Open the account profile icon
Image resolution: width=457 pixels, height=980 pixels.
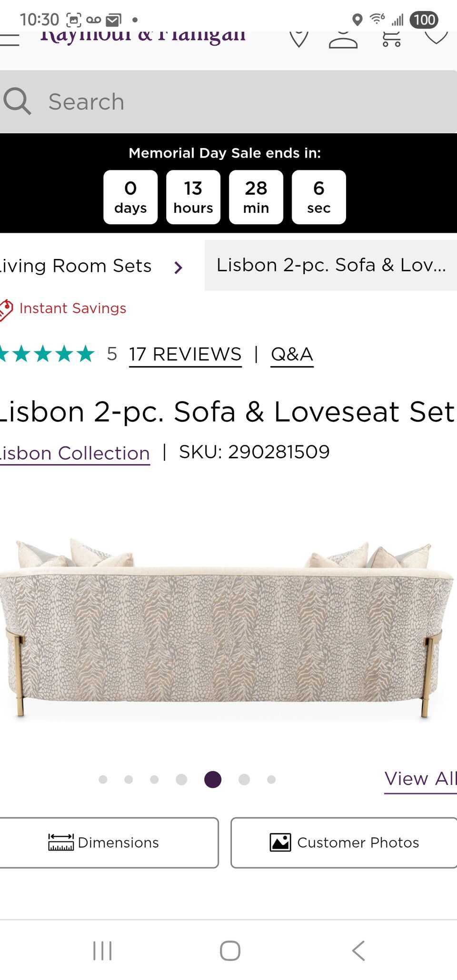(343, 39)
